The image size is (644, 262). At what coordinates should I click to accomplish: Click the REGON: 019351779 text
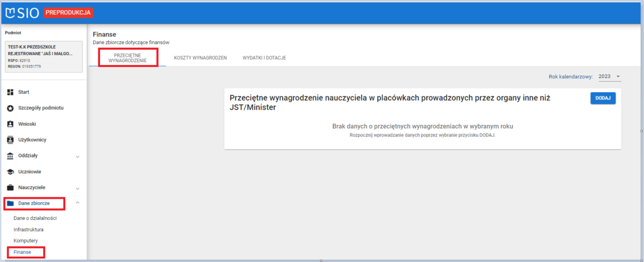(x=24, y=66)
